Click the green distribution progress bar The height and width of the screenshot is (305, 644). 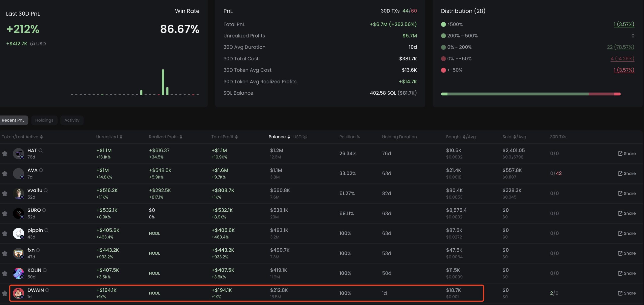(518, 94)
